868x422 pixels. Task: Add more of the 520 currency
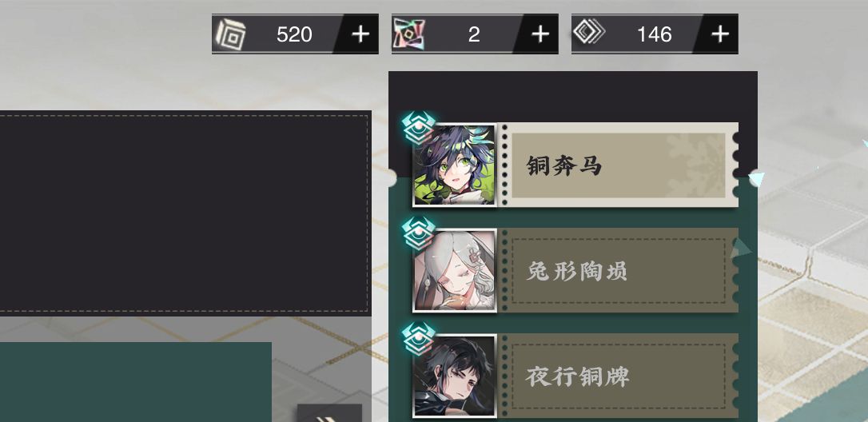pyautogui.click(x=360, y=34)
